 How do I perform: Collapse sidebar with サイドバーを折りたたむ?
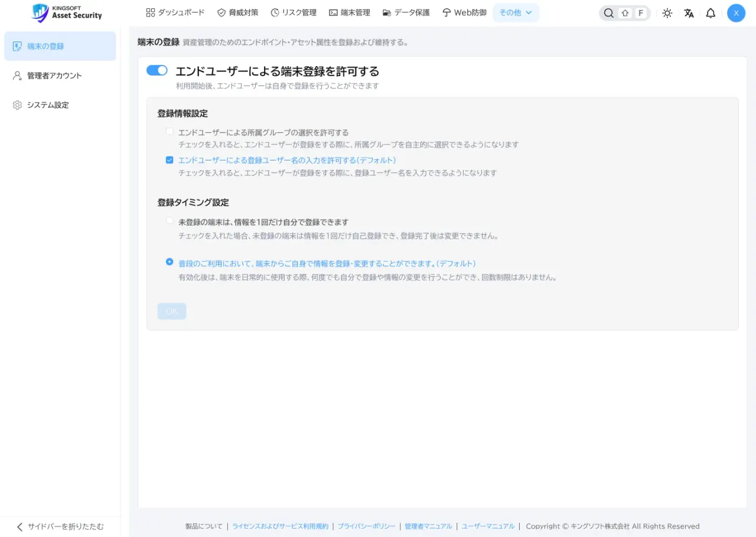[60, 526]
